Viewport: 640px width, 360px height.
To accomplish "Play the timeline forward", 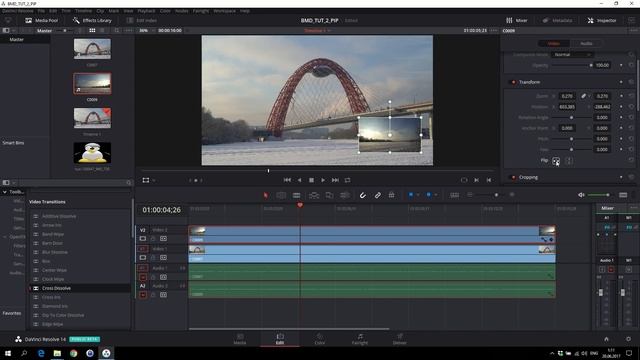I will coord(323,180).
